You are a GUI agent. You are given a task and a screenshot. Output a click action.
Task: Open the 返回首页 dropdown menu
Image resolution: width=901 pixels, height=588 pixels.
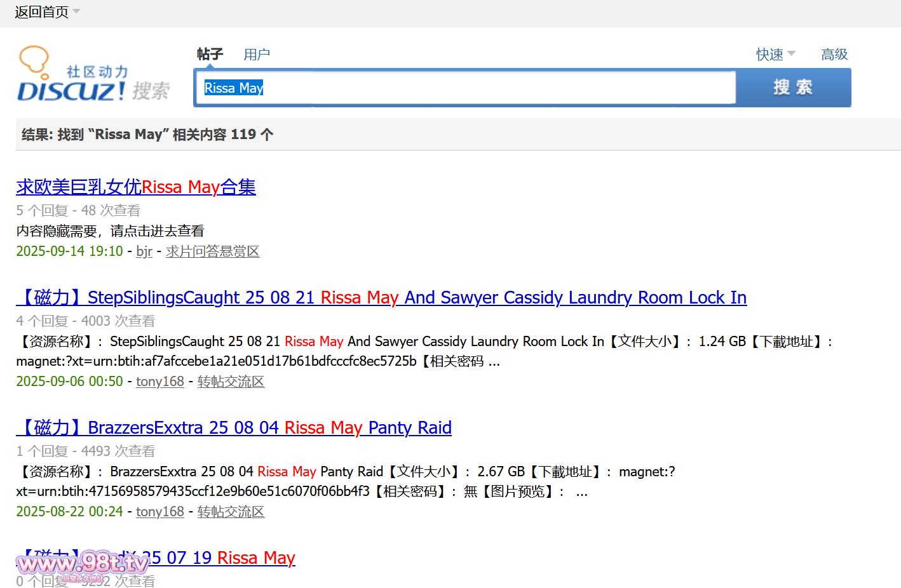click(x=47, y=12)
